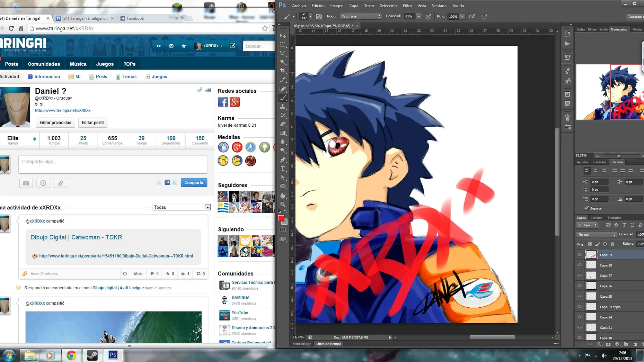Select the Hand tool
644x362 pixels.
[283, 196]
